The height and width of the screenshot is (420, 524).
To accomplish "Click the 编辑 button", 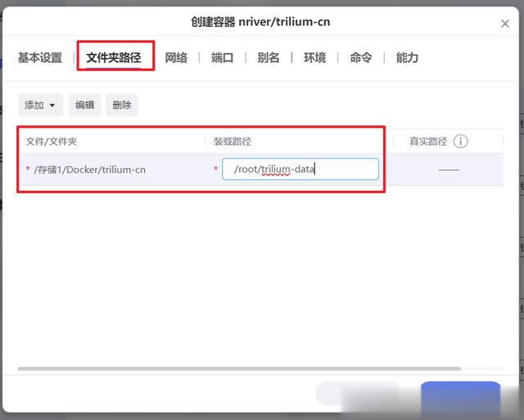I will (x=85, y=106).
